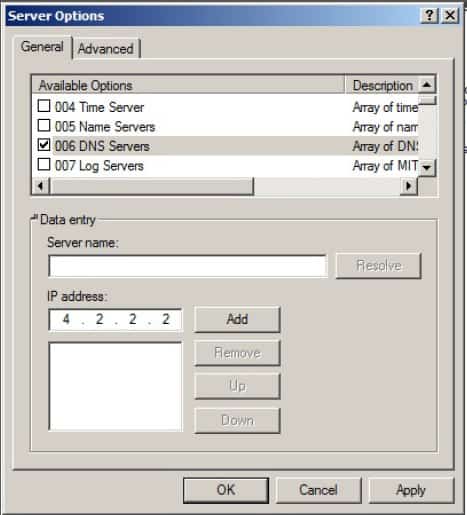
Task: Click the IP address entry field
Action: point(115,319)
